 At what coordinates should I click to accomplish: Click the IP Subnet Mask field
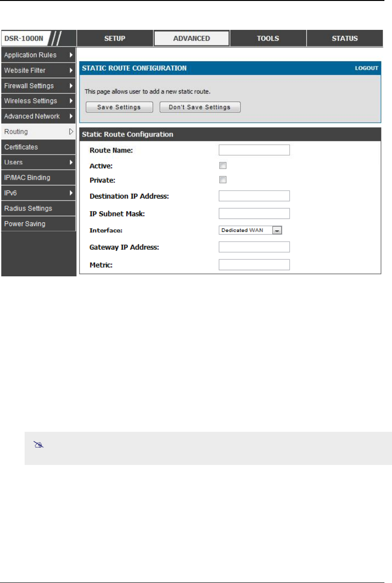[x=254, y=213]
